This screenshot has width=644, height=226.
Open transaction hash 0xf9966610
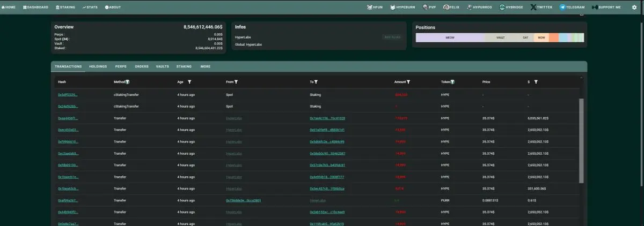68,142
